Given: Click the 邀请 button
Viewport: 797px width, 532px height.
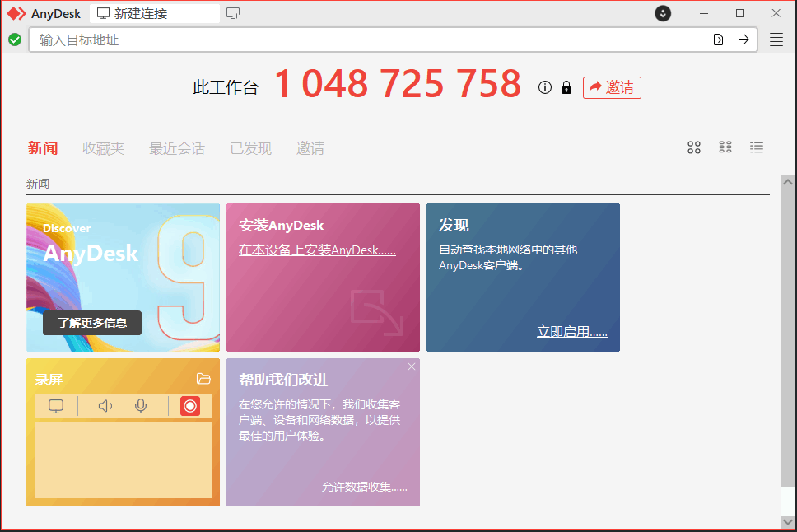Looking at the screenshot, I should coord(612,87).
